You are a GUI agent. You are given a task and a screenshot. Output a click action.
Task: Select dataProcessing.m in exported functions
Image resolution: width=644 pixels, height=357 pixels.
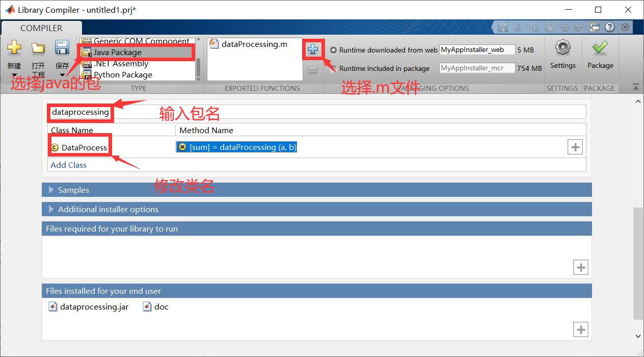click(249, 44)
